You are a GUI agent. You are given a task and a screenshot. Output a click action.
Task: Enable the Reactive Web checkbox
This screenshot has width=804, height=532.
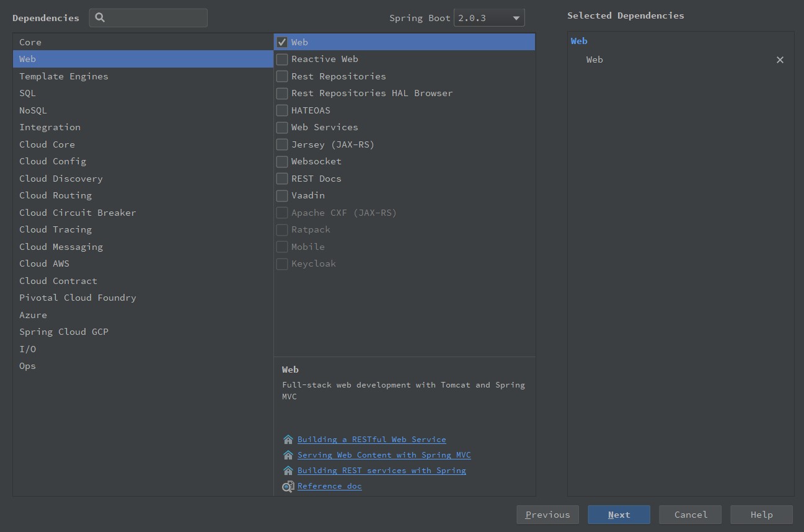click(x=282, y=59)
